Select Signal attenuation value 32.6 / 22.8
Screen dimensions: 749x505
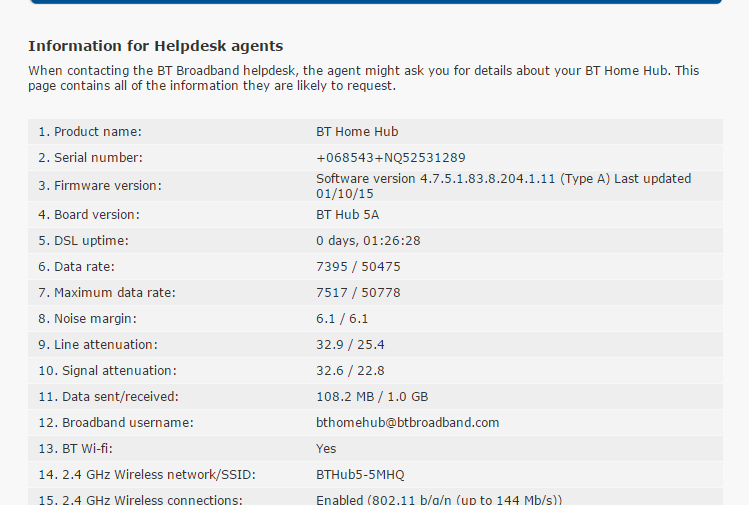click(x=350, y=371)
